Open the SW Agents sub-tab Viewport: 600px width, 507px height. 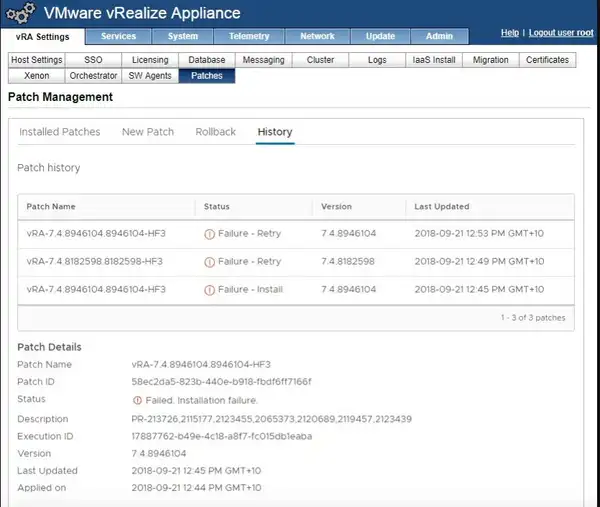tap(150, 76)
